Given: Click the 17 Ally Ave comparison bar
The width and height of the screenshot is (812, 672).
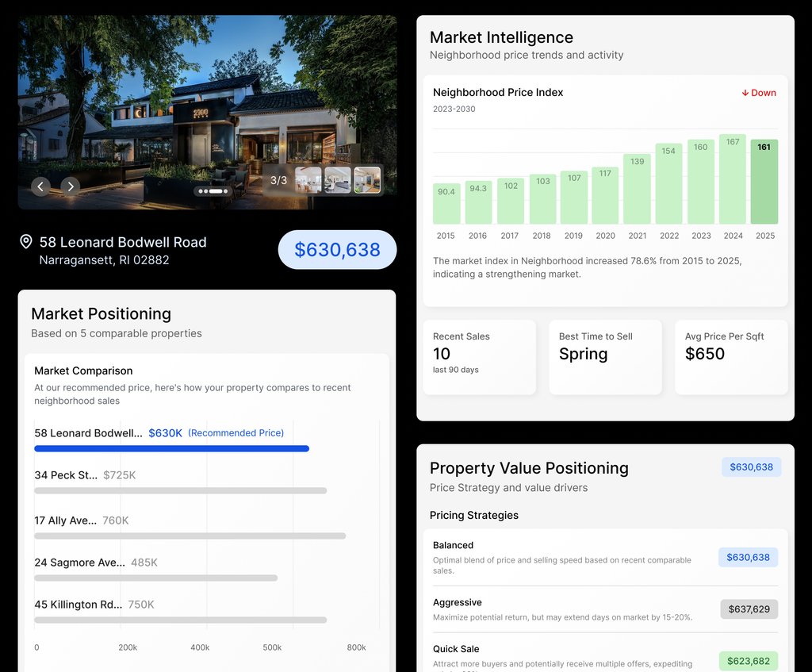Looking at the screenshot, I should tap(190, 536).
